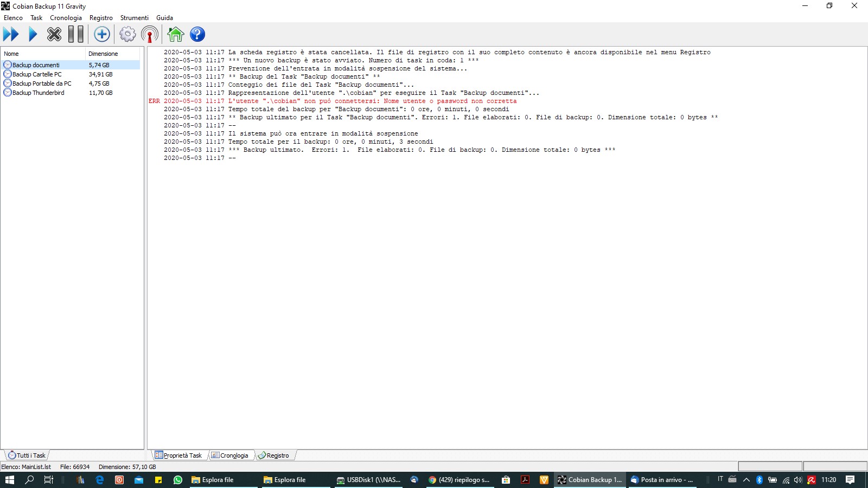
Task: Run all tasks with double-arrow icon
Action: [x=11, y=35]
